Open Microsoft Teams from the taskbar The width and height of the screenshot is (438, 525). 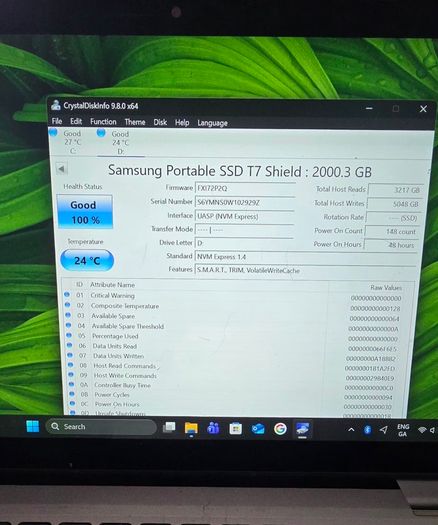(x=213, y=428)
